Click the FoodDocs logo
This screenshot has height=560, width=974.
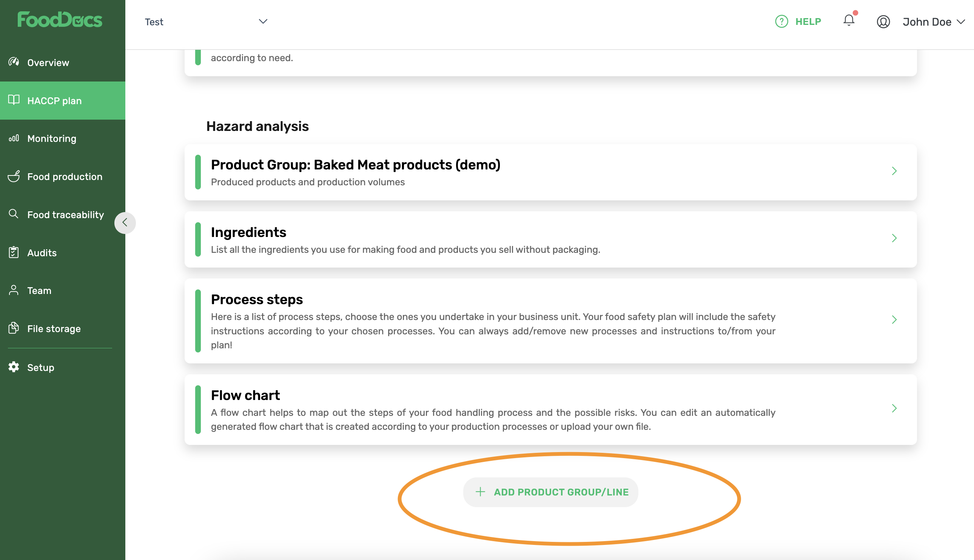[x=60, y=20]
